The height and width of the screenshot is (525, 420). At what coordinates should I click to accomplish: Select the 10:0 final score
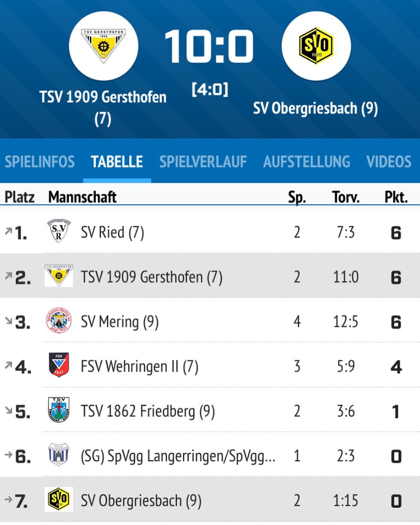click(x=209, y=46)
